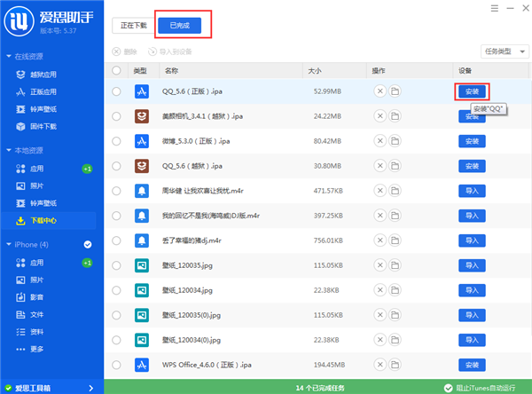The height and width of the screenshot is (394, 532).
Task: Switch to the 已完成 tab
Action: tap(180, 26)
